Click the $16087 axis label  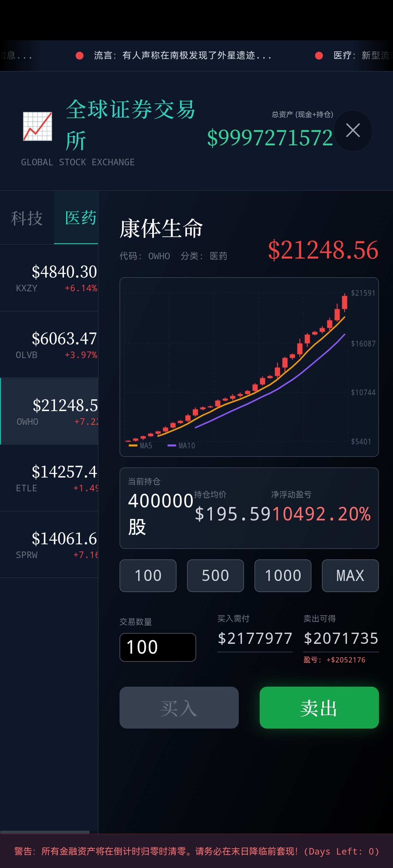pyautogui.click(x=363, y=344)
